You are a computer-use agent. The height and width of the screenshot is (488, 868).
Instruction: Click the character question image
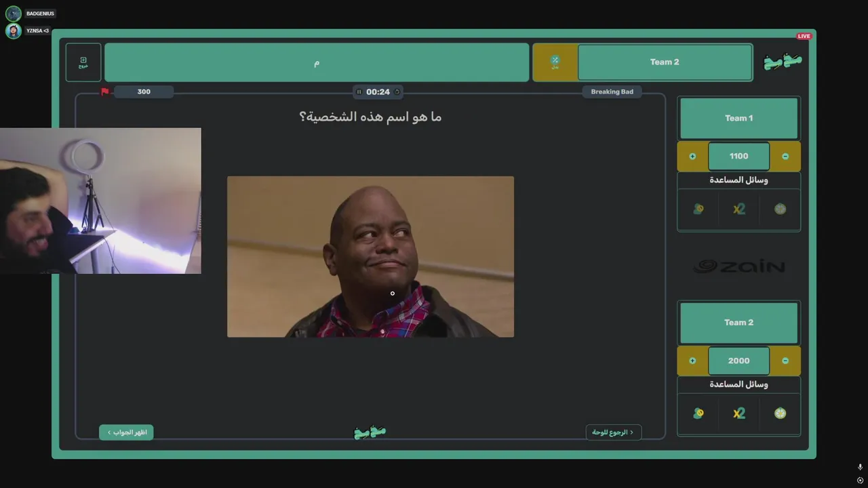[x=370, y=257]
